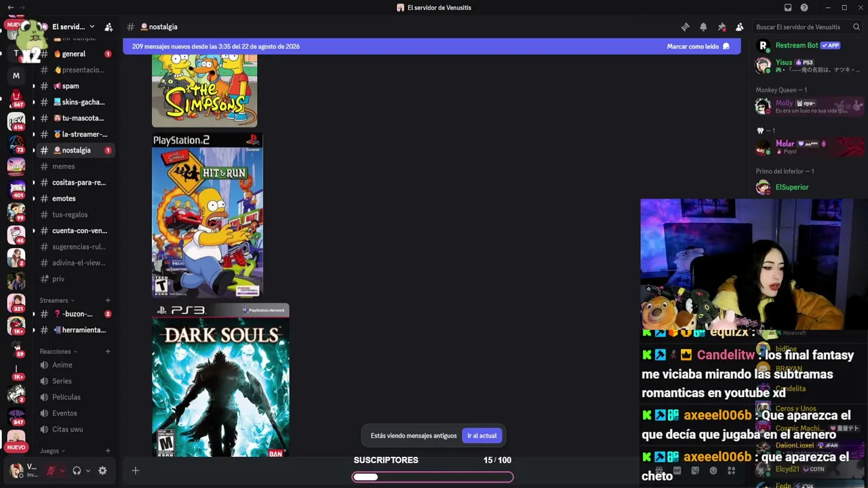Open notification settings bell icon
868x488 pixels.
pos(703,27)
